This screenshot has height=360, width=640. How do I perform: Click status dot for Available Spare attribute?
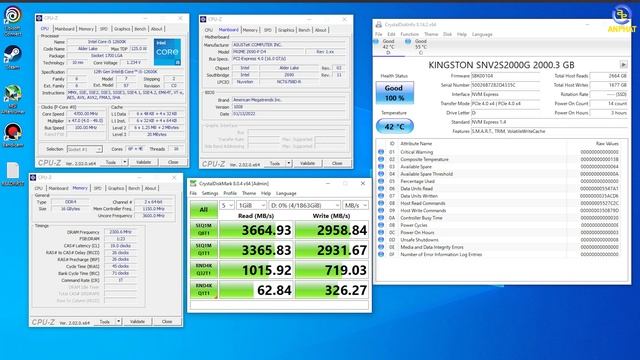coord(381,167)
